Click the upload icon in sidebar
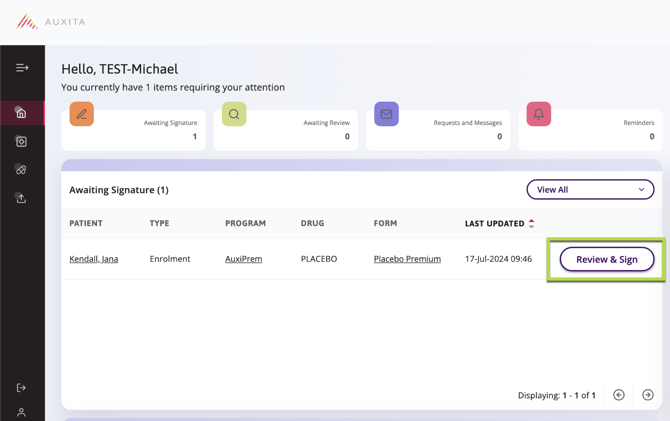670x421 pixels. [x=21, y=198]
